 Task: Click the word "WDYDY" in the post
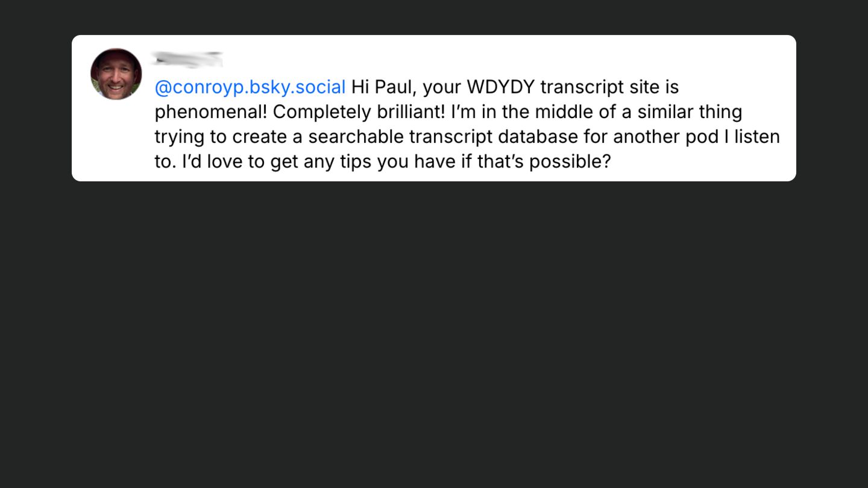(500, 87)
